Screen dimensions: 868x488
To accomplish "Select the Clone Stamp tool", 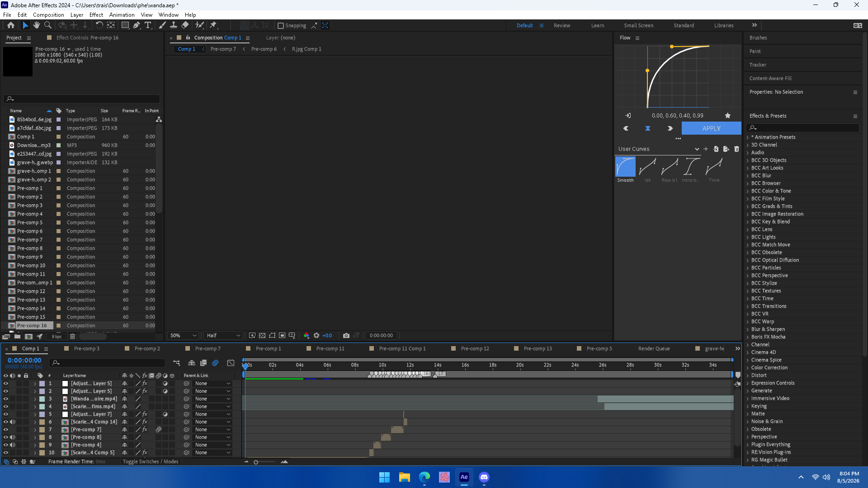I will [173, 25].
